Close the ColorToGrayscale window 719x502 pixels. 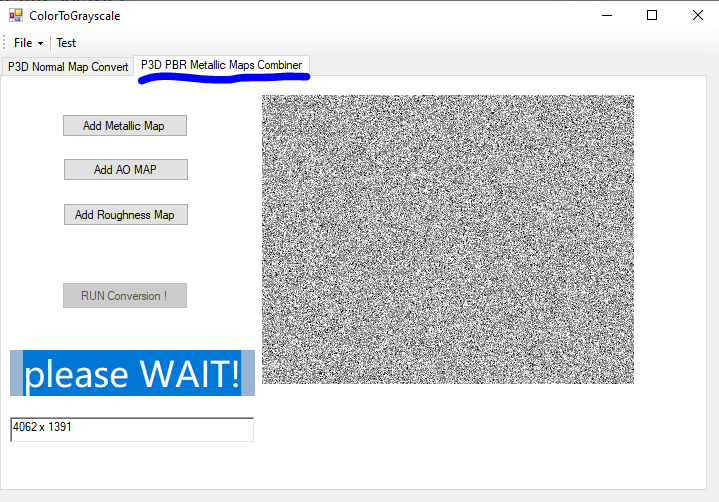point(696,16)
